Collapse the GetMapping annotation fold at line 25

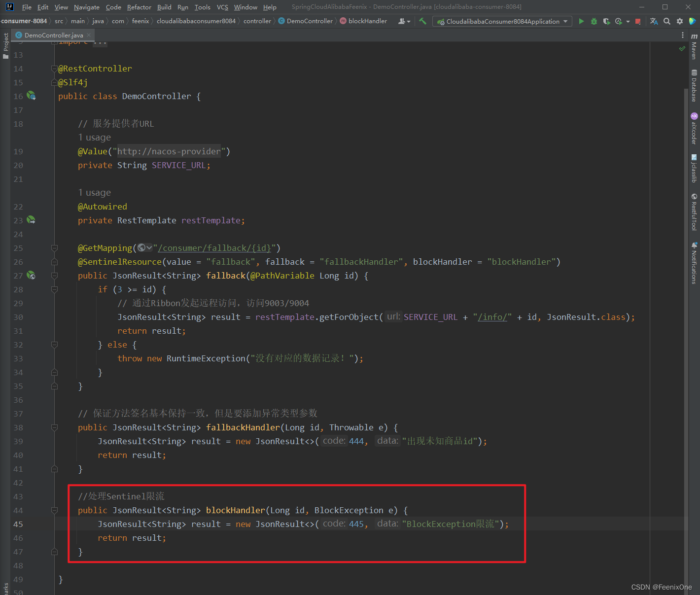54,247
